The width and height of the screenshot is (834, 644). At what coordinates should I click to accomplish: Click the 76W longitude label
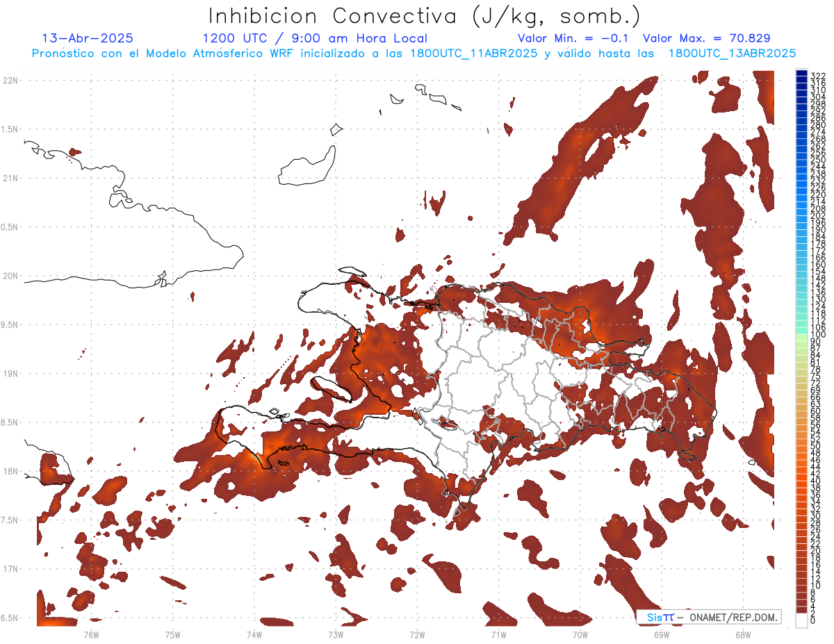91,634
